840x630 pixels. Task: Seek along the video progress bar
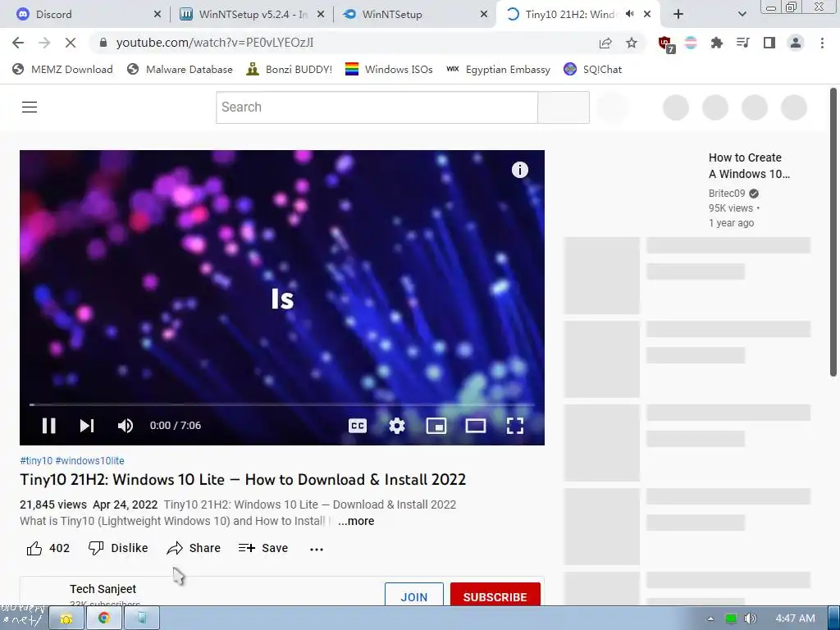coord(282,404)
